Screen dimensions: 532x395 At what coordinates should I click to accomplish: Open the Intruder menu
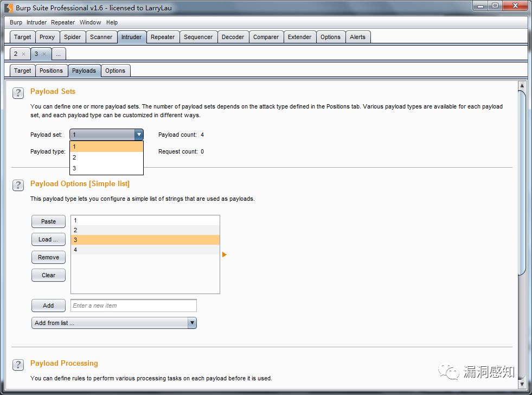36,22
